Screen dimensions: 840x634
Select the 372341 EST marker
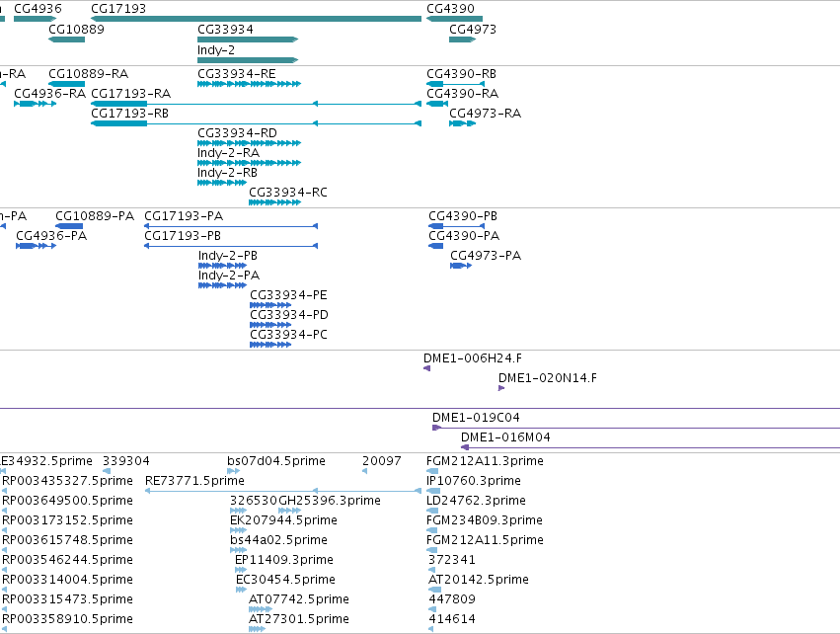click(x=432, y=570)
